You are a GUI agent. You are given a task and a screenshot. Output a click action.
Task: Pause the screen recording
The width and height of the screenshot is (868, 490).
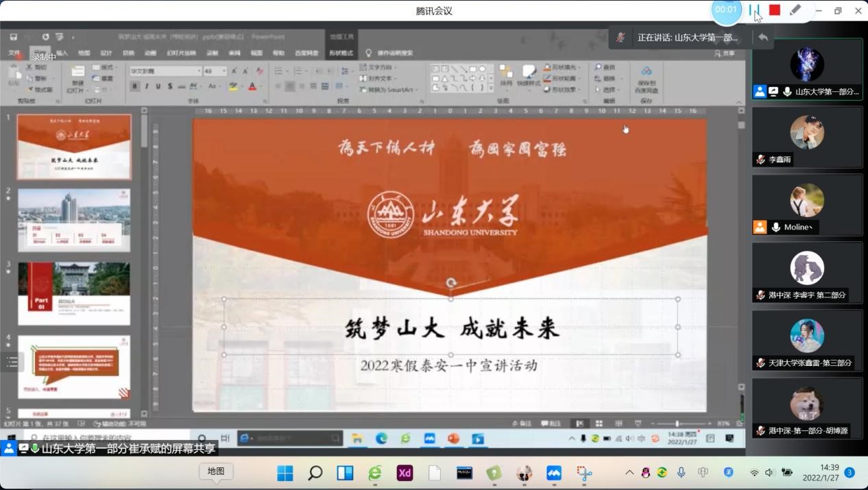(754, 10)
